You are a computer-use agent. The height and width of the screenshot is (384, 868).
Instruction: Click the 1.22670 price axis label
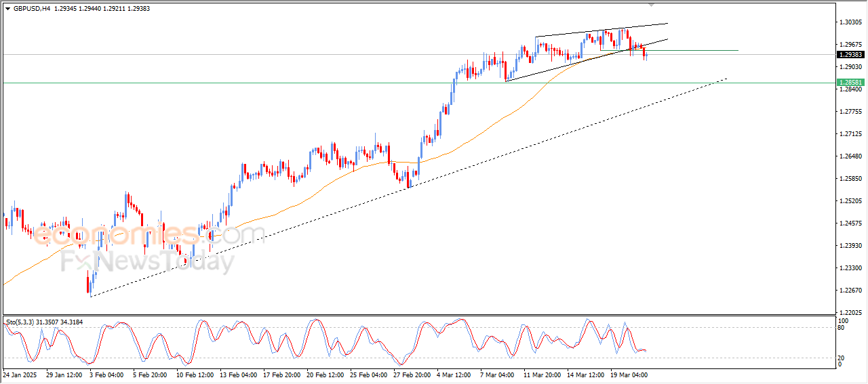tap(850, 291)
